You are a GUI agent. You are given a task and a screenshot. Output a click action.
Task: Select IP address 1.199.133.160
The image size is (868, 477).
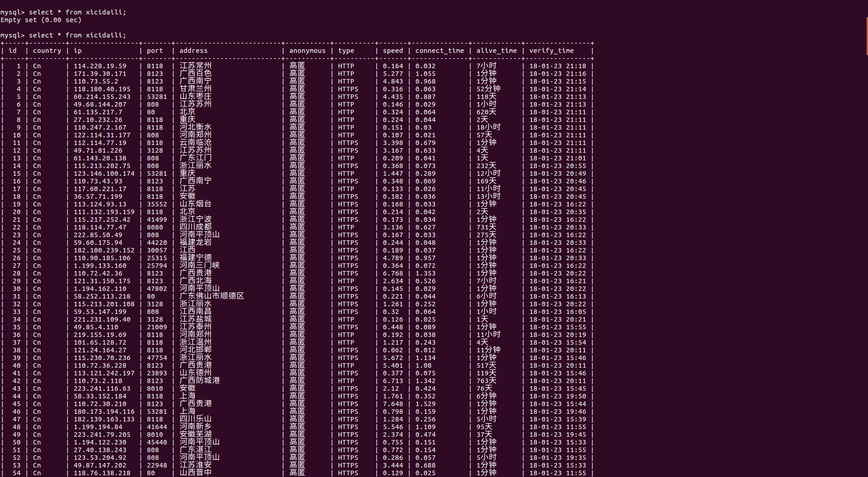click(100, 266)
